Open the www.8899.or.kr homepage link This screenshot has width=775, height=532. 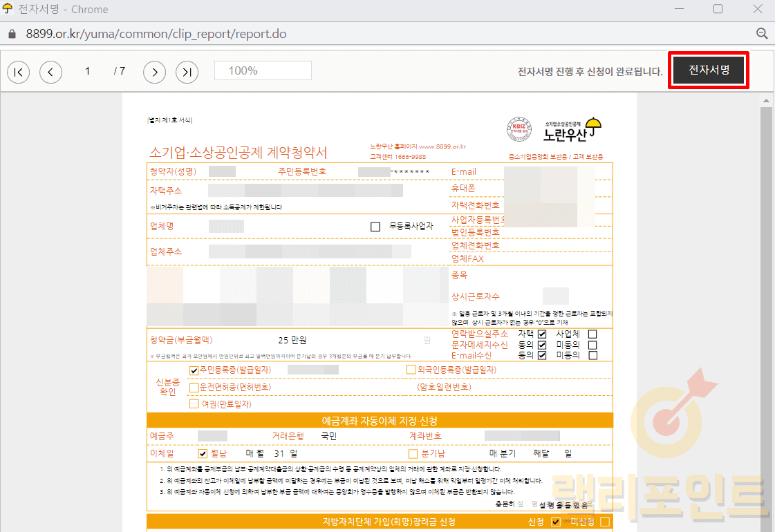442,146
